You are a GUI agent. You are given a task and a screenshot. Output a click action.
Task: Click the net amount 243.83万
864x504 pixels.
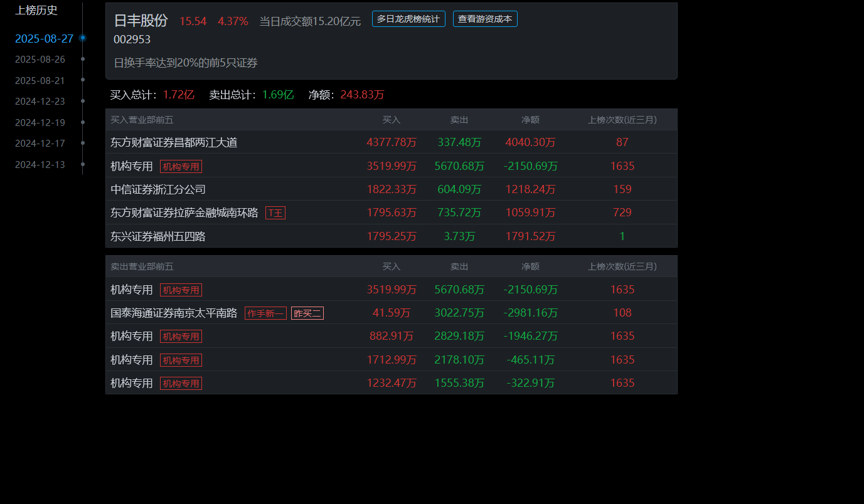[x=362, y=95]
